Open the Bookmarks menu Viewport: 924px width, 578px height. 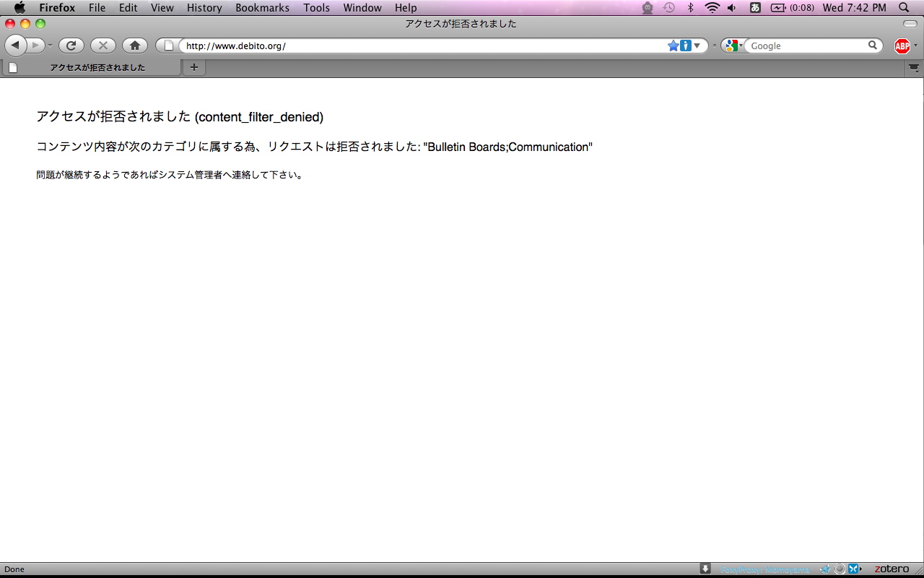pyautogui.click(x=262, y=8)
